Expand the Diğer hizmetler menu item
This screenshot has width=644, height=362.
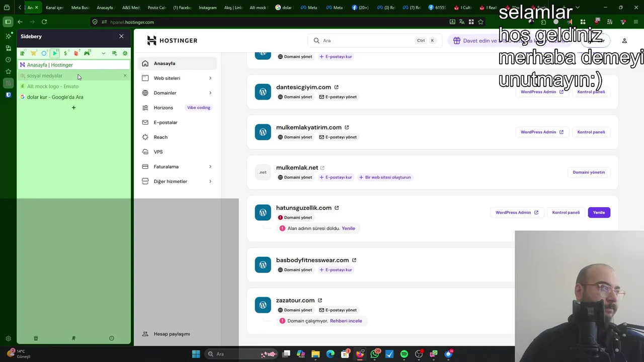pos(178,181)
